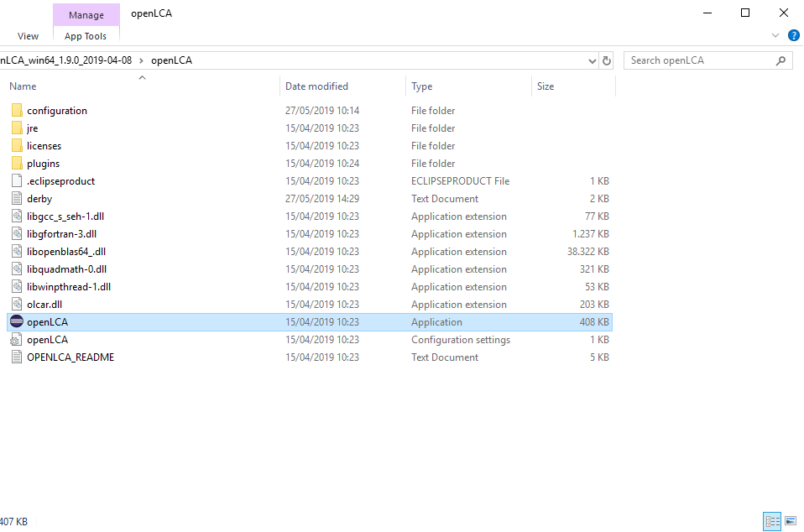Image resolution: width=804 pixels, height=532 pixels.
Task: Click the openLCA breadcrumb segment
Action: pyautogui.click(x=171, y=60)
